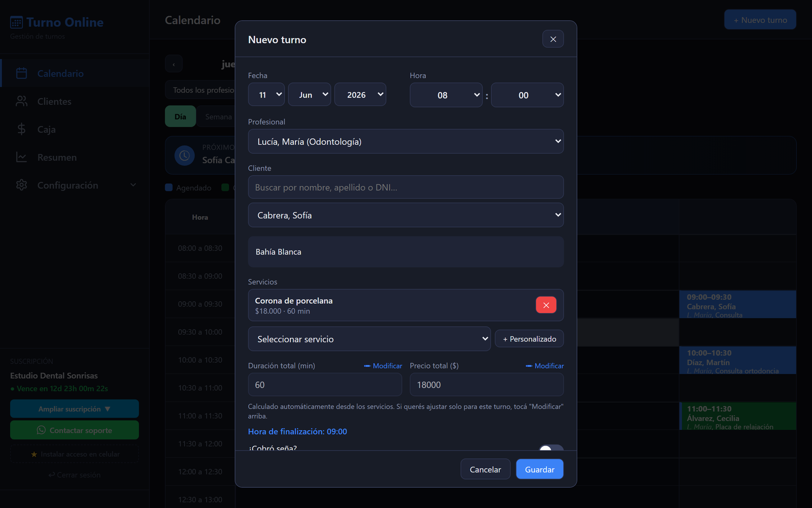This screenshot has width=812, height=508.
Task: Remove Corona de porcelana with red X
Action: pyautogui.click(x=546, y=305)
